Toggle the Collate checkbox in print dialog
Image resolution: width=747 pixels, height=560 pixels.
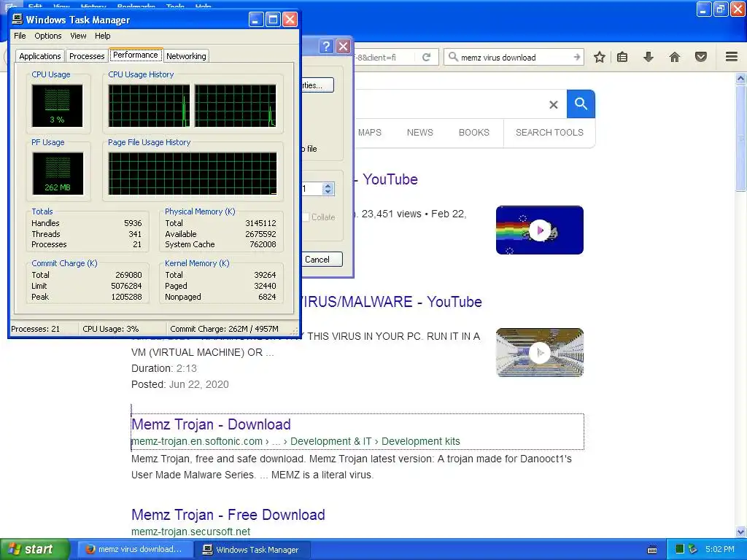coord(306,217)
